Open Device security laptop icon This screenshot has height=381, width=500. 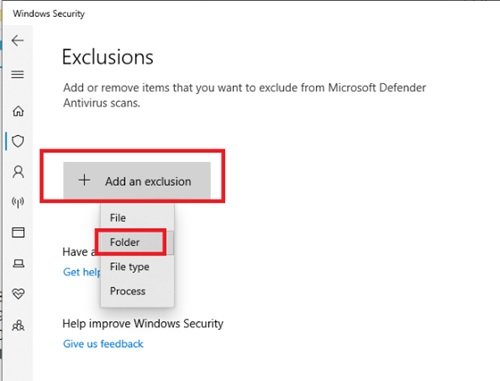pyautogui.click(x=18, y=264)
